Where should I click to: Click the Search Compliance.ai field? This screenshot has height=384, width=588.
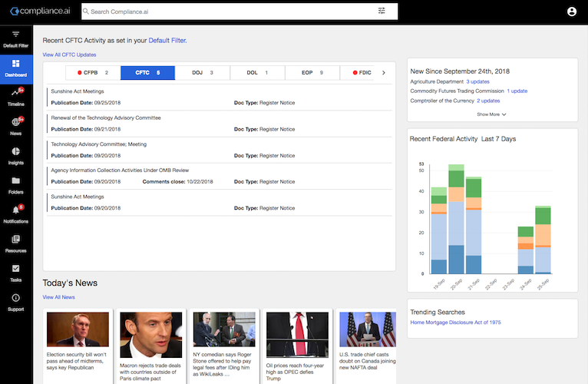239,12
